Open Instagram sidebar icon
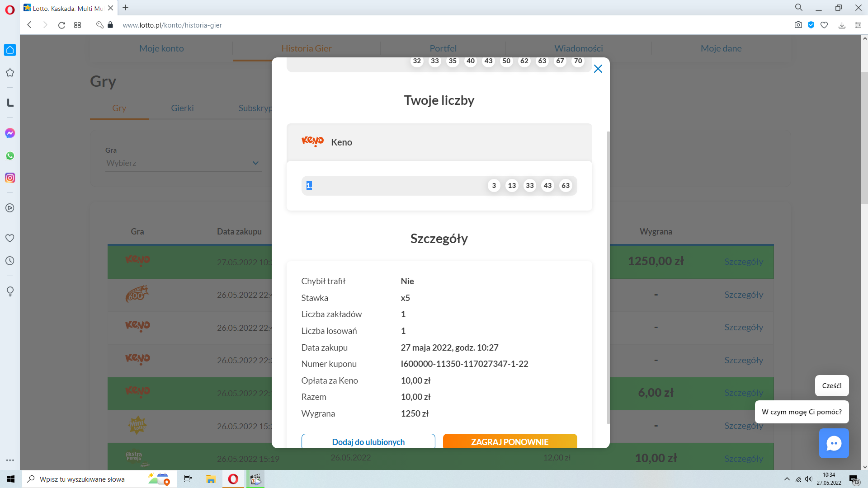Viewport: 868px width, 488px height. click(x=10, y=178)
